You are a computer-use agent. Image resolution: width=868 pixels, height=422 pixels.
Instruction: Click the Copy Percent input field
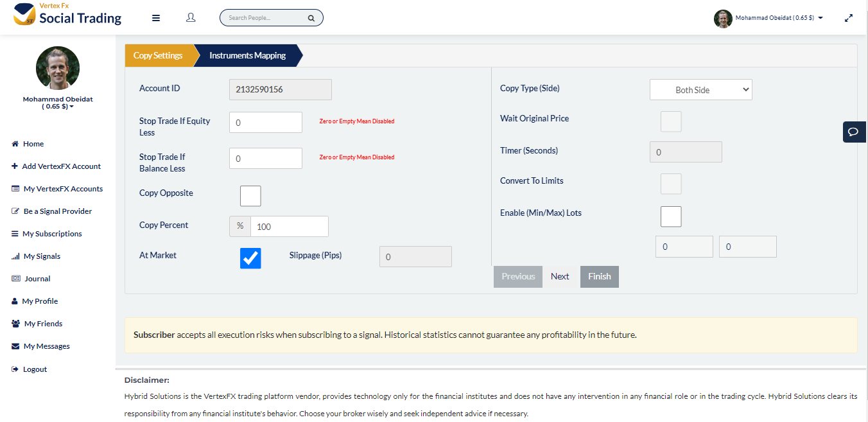coord(289,226)
